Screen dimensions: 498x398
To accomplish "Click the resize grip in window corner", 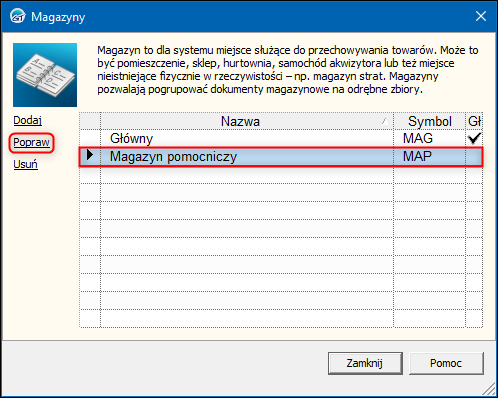I will tap(489, 389).
